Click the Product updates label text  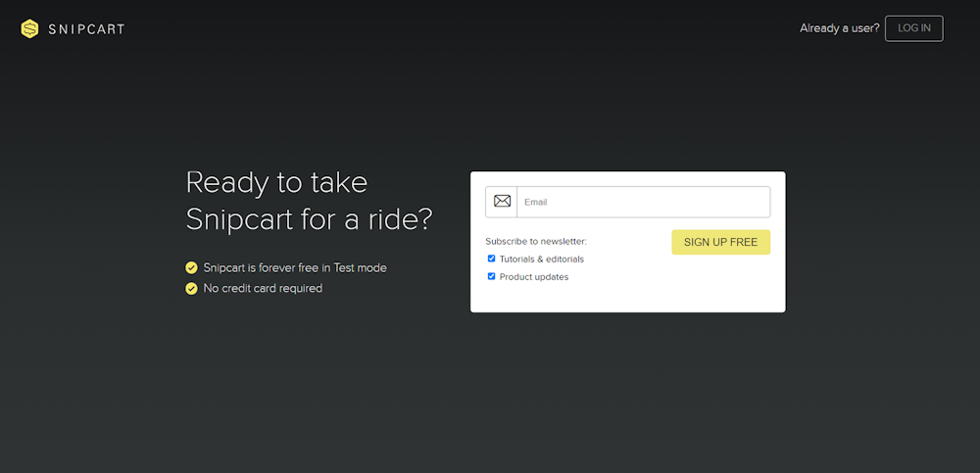pyautogui.click(x=533, y=277)
